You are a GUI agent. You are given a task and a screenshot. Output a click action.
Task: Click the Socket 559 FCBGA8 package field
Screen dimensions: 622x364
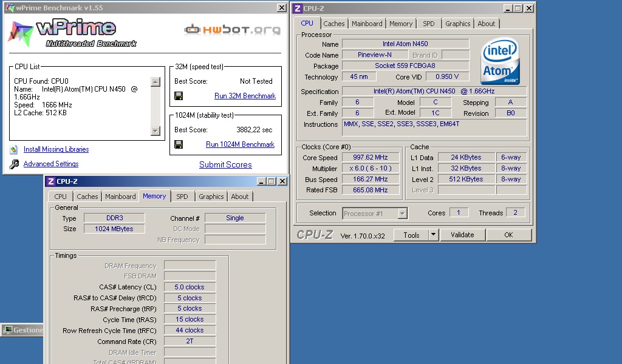point(405,66)
